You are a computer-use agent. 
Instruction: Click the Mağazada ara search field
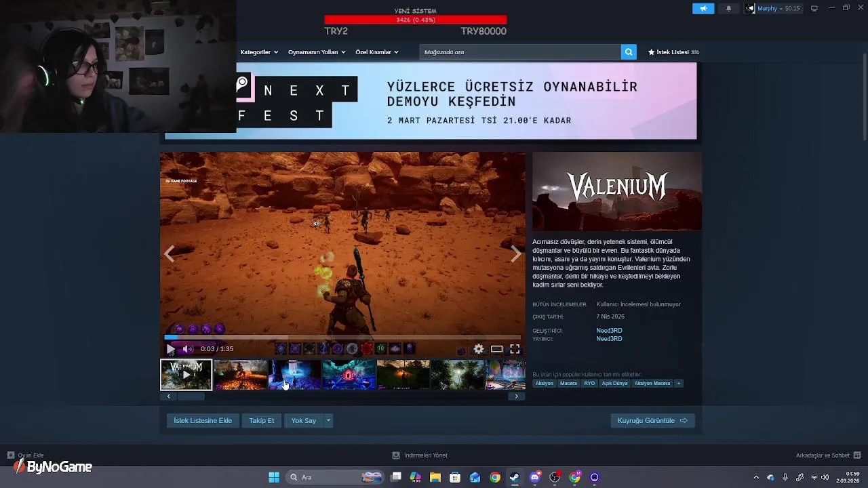[520, 52]
